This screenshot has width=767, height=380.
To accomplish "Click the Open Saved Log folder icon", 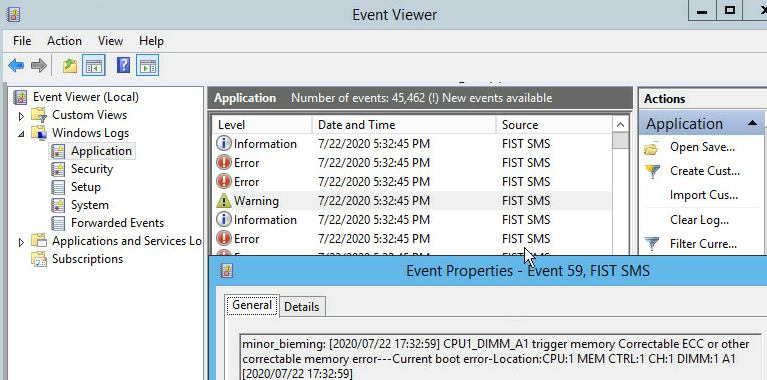I will 651,148.
